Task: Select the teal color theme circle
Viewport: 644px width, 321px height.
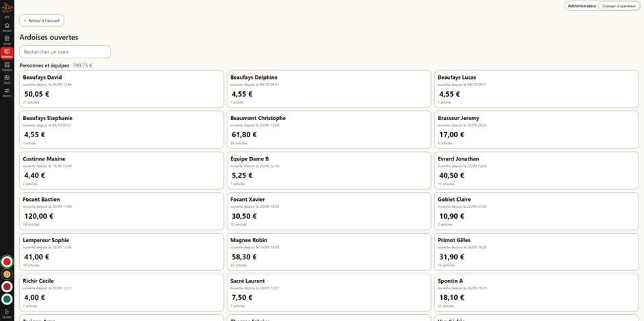Action: (7, 299)
